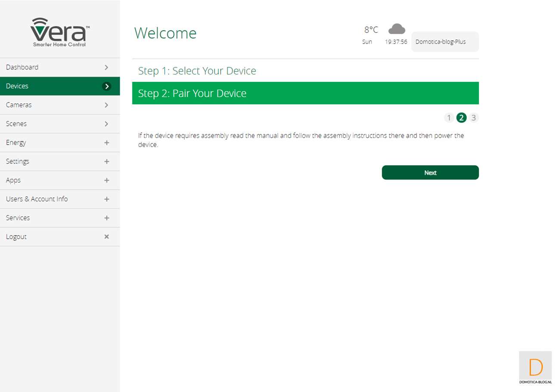Viewport: 560px width, 392px height.
Task: Expand Users & Account Info section
Action: click(x=106, y=199)
